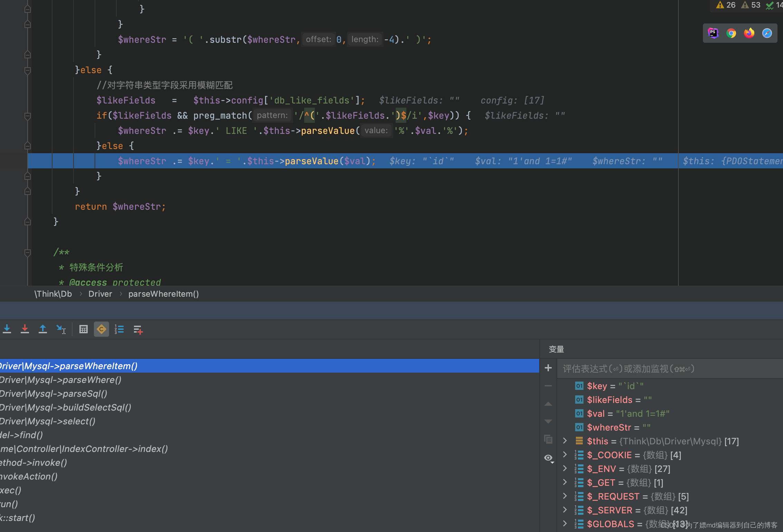Expand the $_SERVER array variable

(x=565, y=510)
